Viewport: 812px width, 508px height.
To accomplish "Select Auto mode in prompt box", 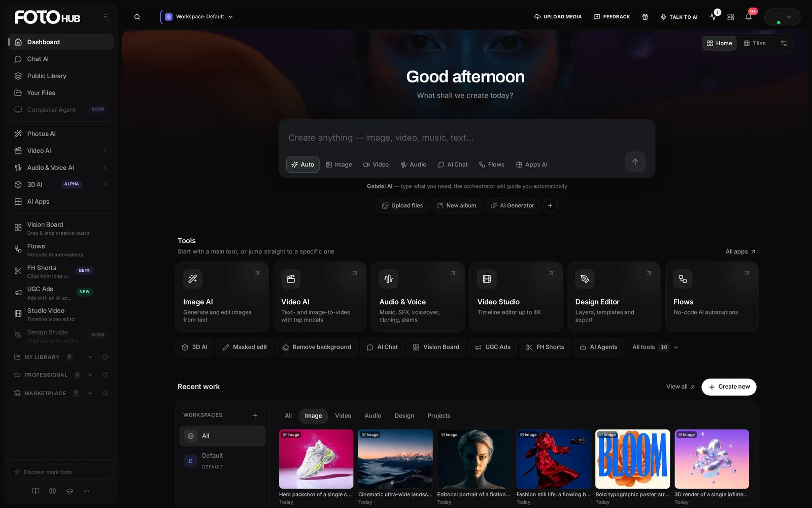I will tap(302, 165).
